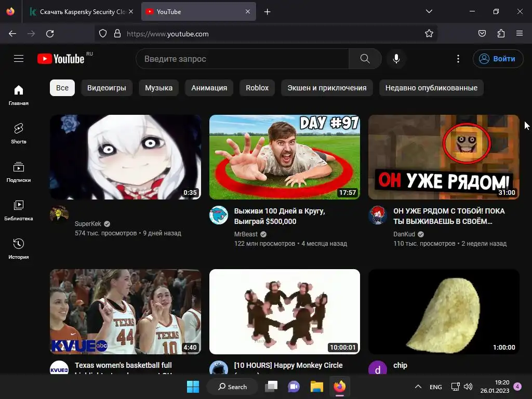The height and width of the screenshot is (399, 532).
Task: Open the chip video title
Action: pyautogui.click(x=400, y=365)
